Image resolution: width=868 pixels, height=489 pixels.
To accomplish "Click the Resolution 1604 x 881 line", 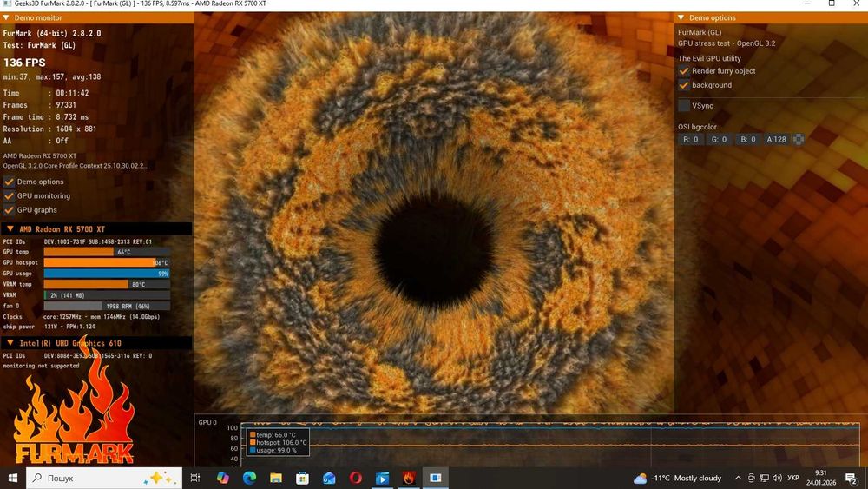I will (49, 129).
